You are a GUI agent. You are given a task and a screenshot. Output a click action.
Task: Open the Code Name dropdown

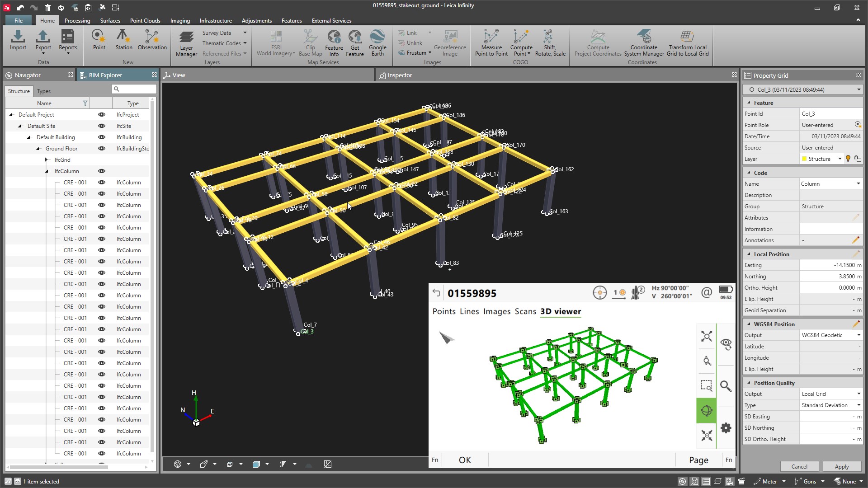click(x=858, y=184)
